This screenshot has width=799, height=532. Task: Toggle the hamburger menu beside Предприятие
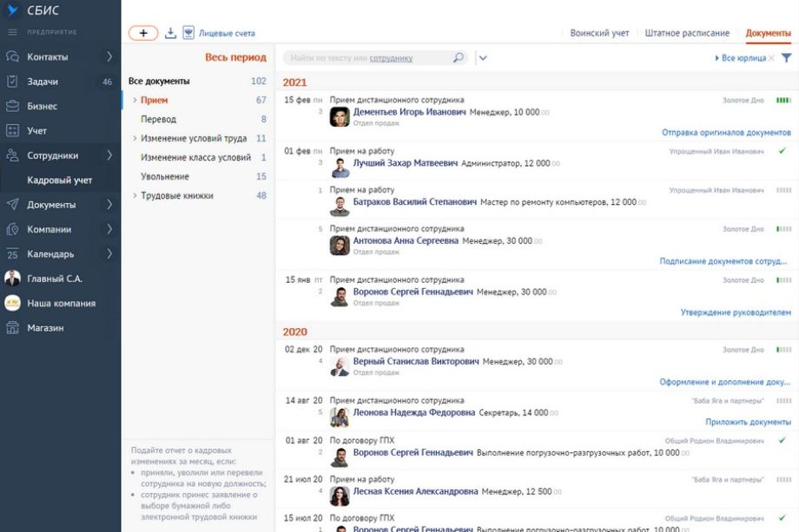[x=12, y=32]
